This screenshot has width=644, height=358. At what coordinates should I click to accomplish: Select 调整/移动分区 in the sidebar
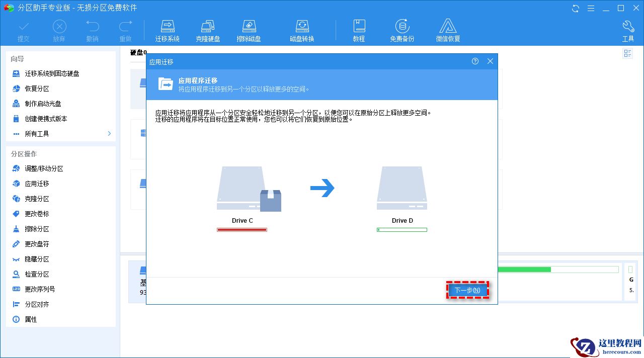(43, 168)
